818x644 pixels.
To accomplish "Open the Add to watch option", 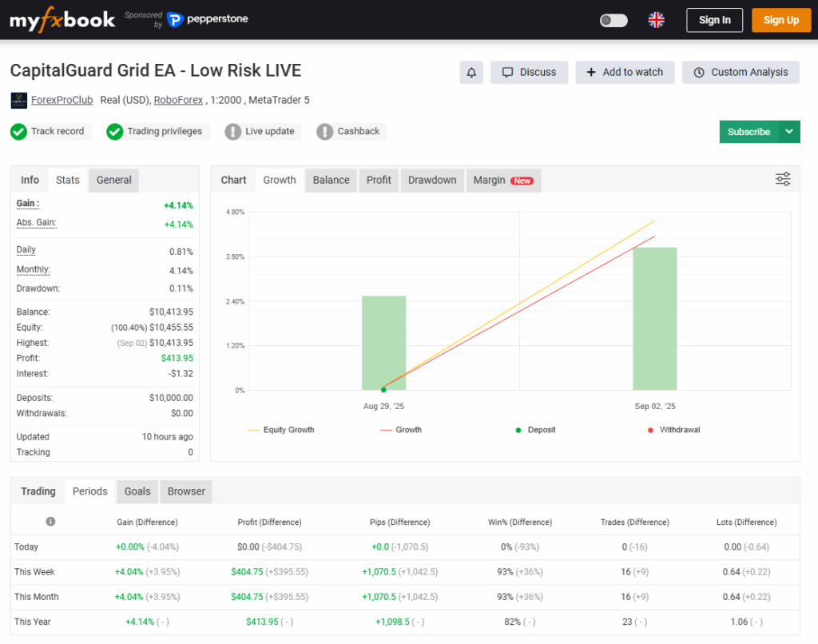I will [625, 73].
